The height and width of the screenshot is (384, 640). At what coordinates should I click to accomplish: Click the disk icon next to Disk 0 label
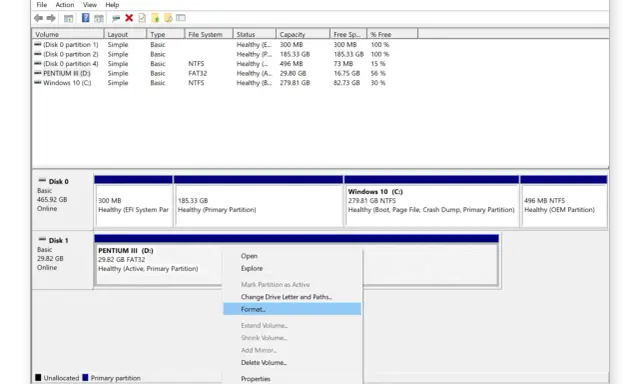[x=42, y=180]
